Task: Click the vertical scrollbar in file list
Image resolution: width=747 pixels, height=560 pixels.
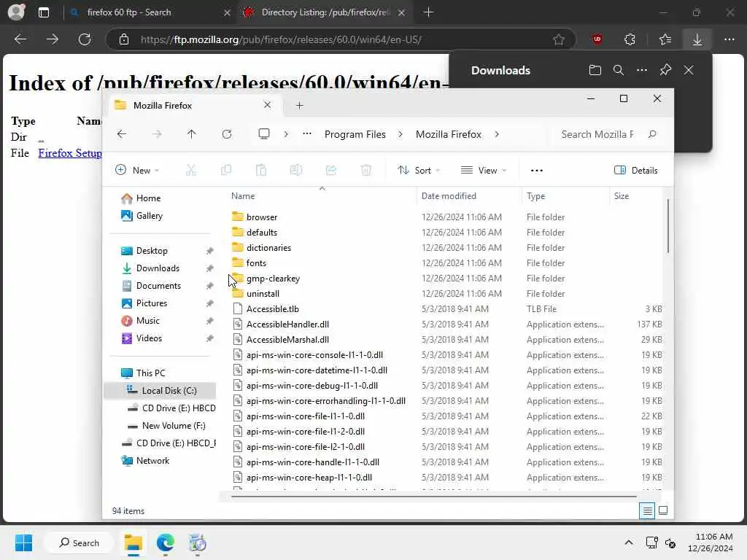Action: tap(668, 226)
